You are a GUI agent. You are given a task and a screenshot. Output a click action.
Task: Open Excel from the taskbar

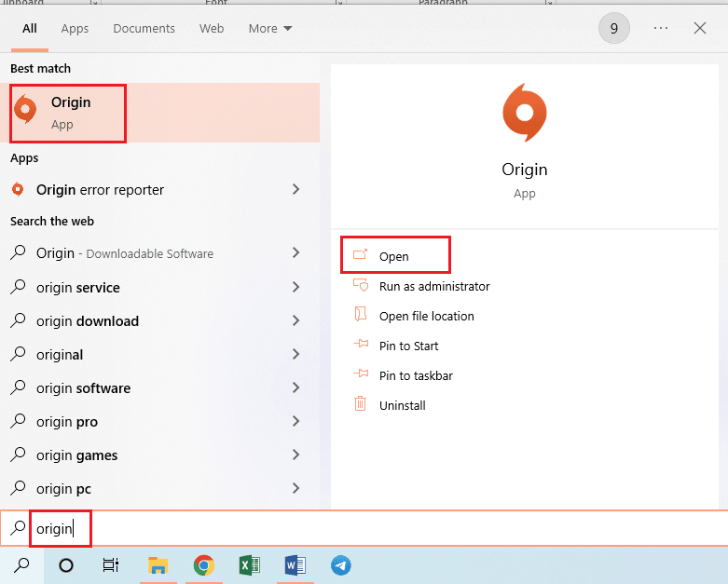(249, 565)
